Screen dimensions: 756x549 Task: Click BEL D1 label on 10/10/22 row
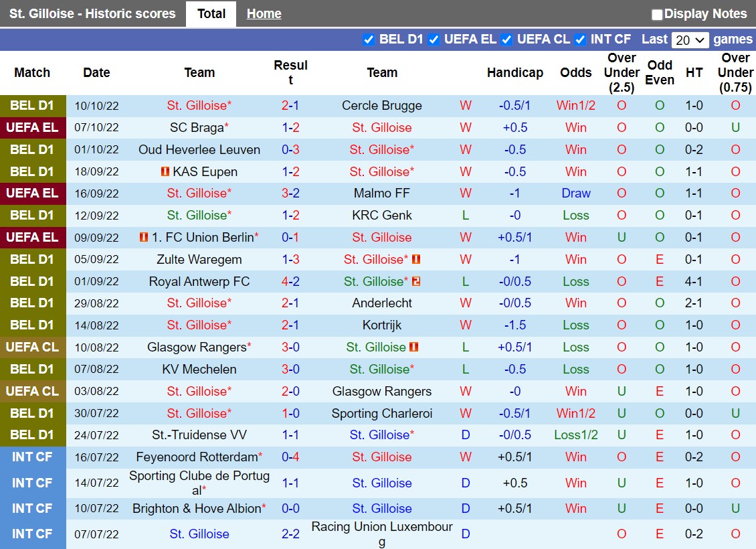click(33, 106)
